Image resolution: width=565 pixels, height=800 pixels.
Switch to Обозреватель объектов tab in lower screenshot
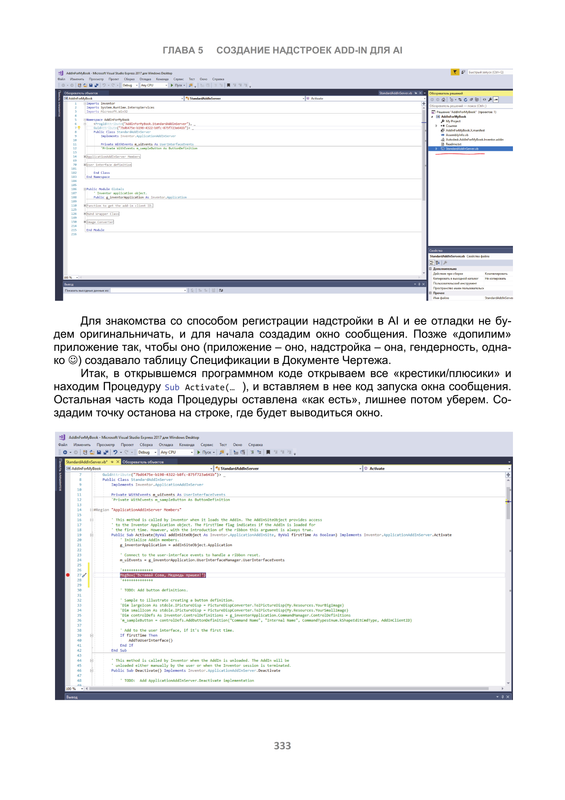pos(143,462)
